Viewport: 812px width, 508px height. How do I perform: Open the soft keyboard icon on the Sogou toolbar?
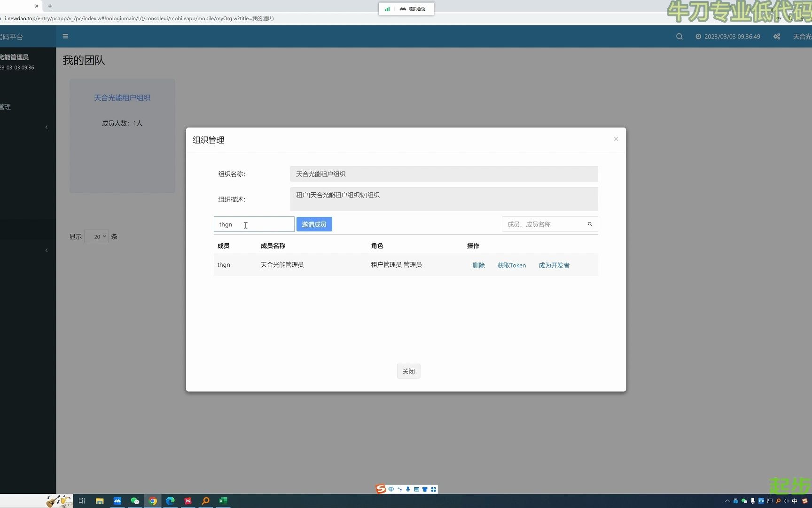click(x=416, y=489)
